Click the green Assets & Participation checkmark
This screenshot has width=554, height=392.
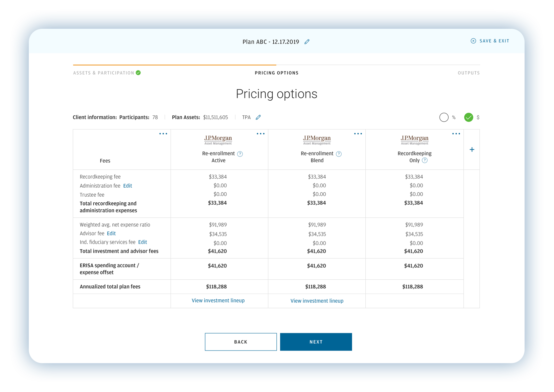coord(138,73)
